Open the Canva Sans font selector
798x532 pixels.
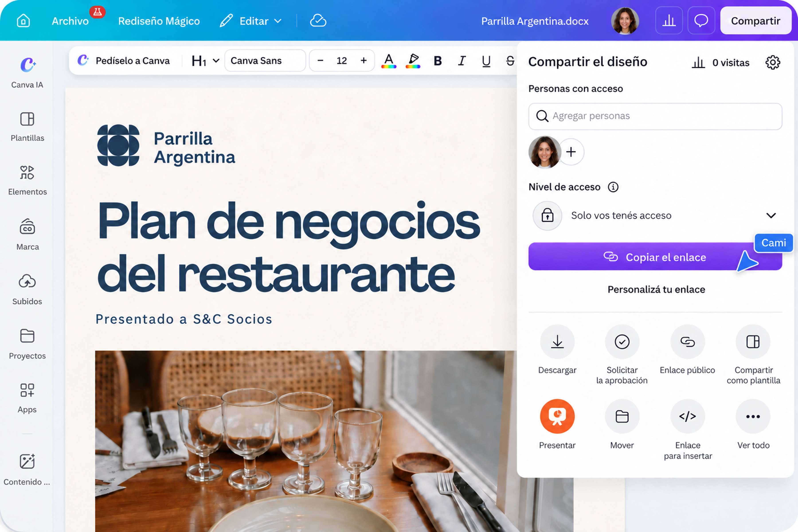265,60
